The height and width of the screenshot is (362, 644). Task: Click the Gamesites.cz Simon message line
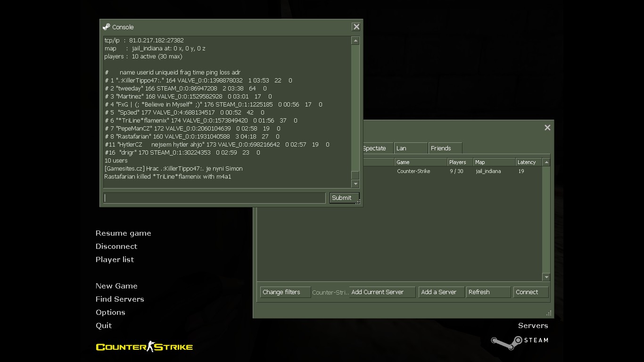(173, 168)
